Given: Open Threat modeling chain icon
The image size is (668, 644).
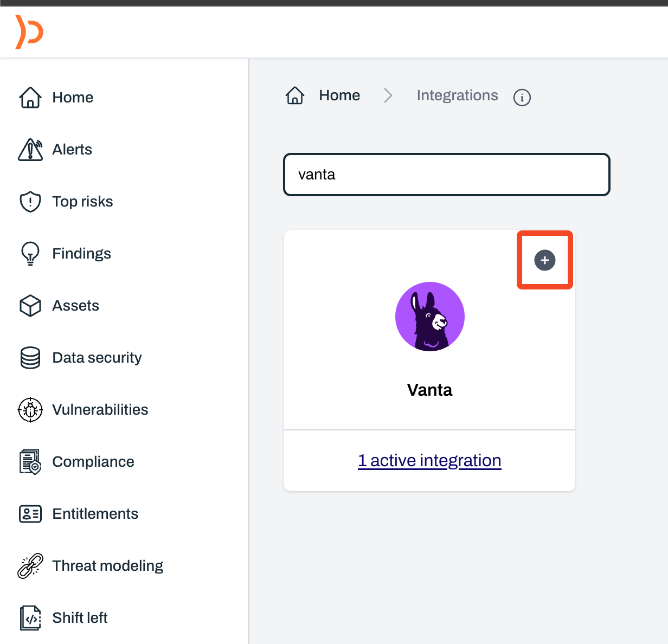Looking at the screenshot, I should coord(30,566).
